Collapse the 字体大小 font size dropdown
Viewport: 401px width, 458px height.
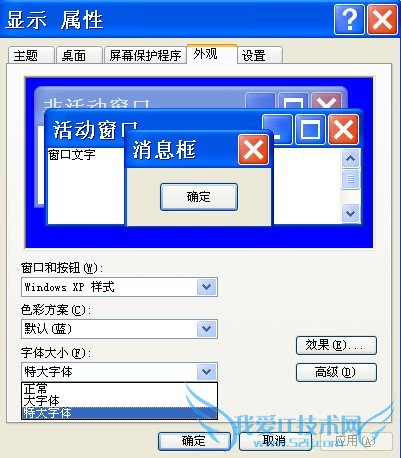(x=207, y=371)
